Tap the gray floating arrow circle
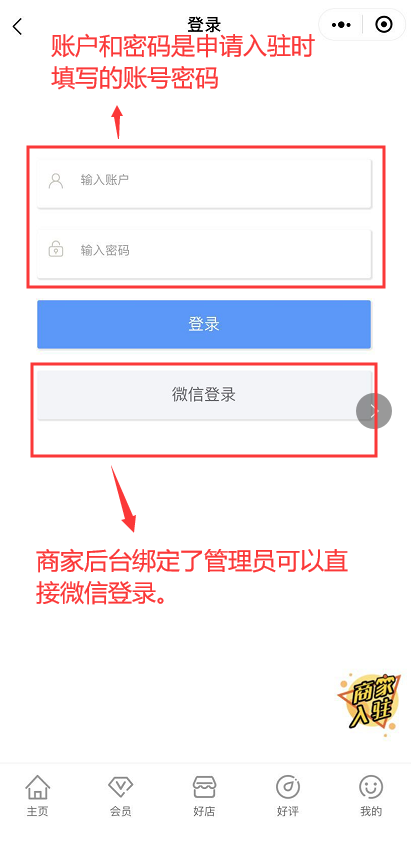Viewport: 411px width, 841px height. (x=374, y=411)
